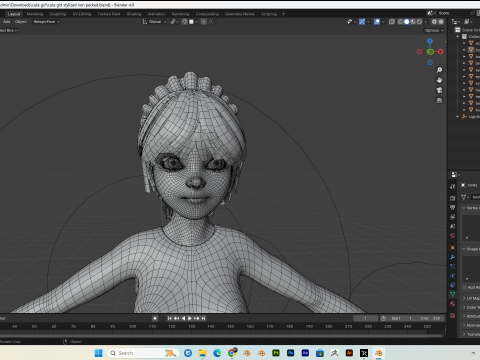Open the Object Constraints properties tab
The height and width of the screenshot is (360, 480).
[x=452, y=285]
